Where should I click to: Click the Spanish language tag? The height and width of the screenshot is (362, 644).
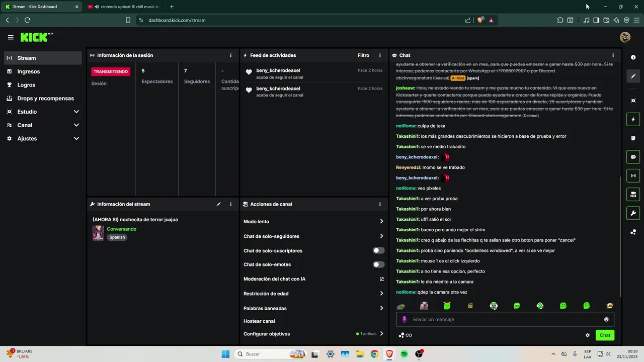117,237
